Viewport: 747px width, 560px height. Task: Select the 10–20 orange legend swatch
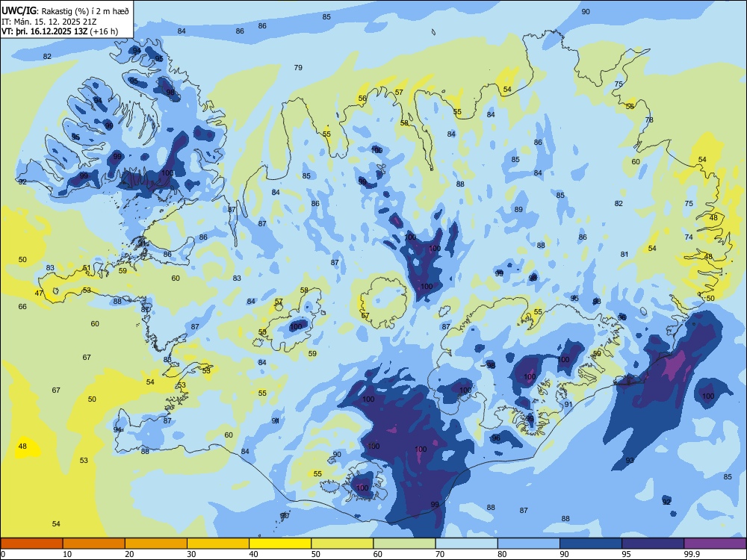pos(94,544)
